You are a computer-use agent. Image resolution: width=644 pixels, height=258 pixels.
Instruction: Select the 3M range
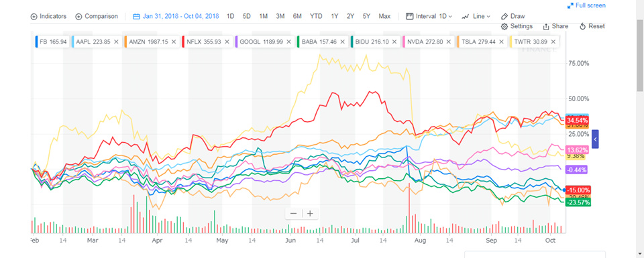[x=280, y=16]
